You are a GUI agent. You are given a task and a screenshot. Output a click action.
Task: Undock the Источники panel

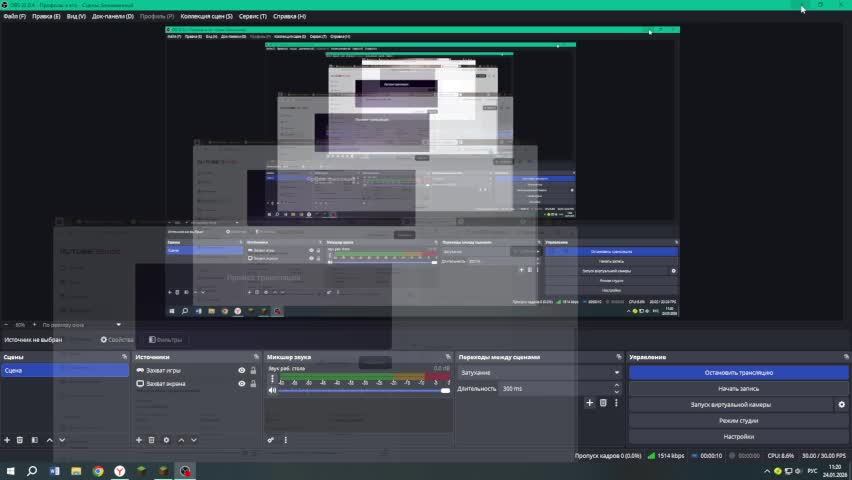point(256,357)
